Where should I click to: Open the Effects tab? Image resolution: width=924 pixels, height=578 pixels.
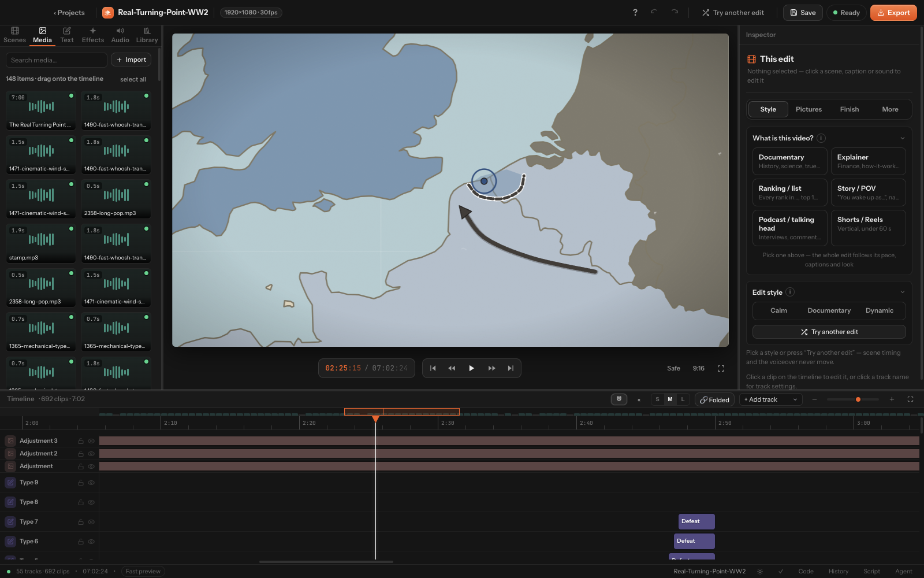pyautogui.click(x=93, y=35)
